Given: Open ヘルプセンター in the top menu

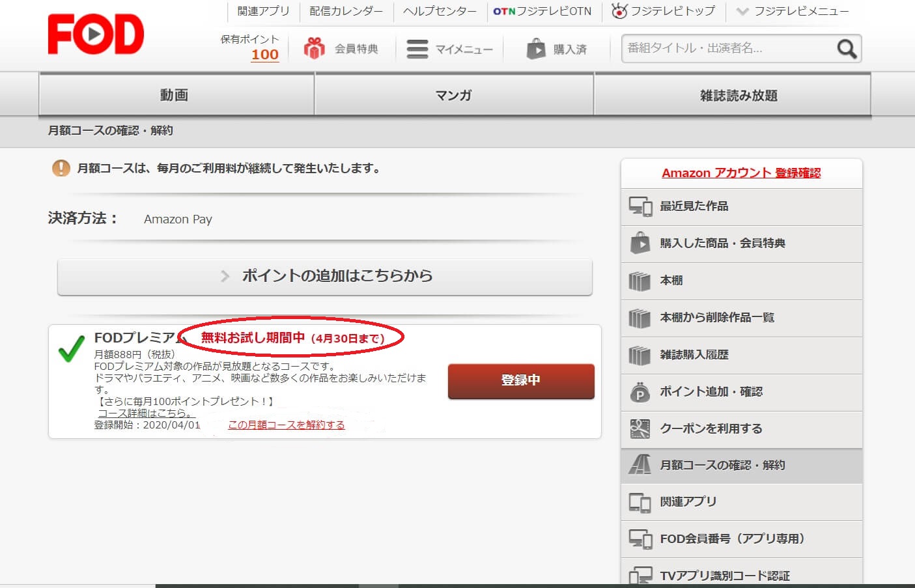Looking at the screenshot, I should (440, 11).
